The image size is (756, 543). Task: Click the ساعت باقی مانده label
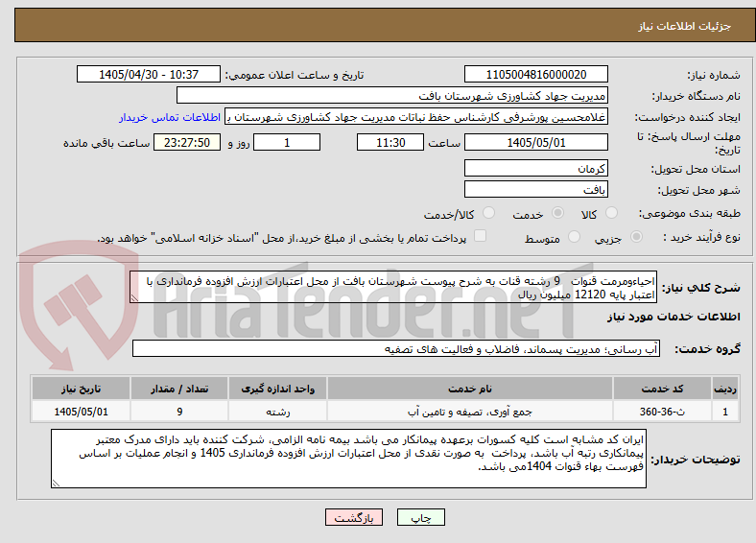click(x=106, y=143)
